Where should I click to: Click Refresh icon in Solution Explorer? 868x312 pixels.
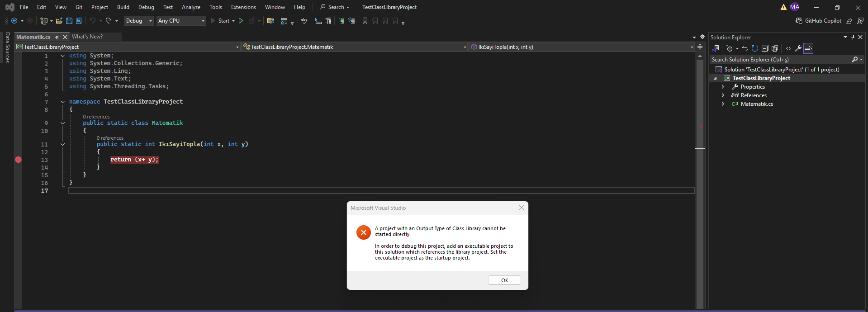pyautogui.click(x=754, y=48)
